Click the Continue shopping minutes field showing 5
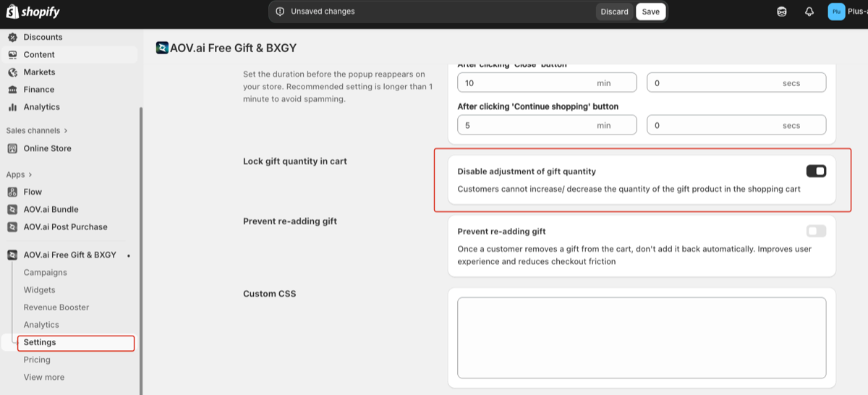The height and width of the screenshot is (395, 868). [x=547, y=125]
